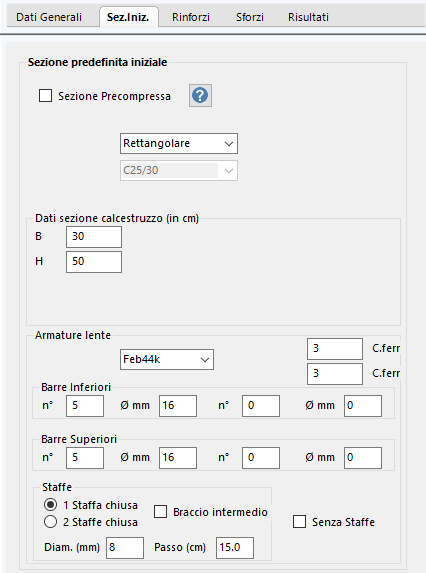Click the 'Armature lente' group label
This screenshot has height=573, width=426.
(x=73, y=335)
